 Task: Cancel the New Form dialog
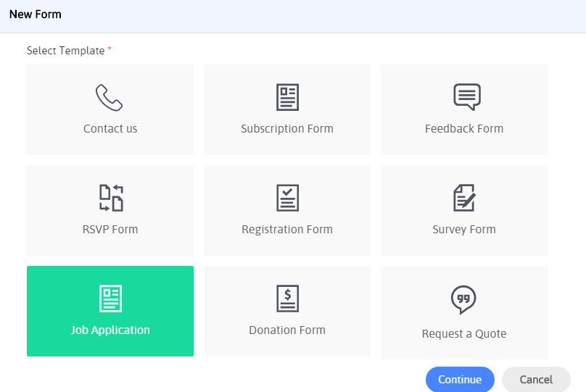pos(536,380)
